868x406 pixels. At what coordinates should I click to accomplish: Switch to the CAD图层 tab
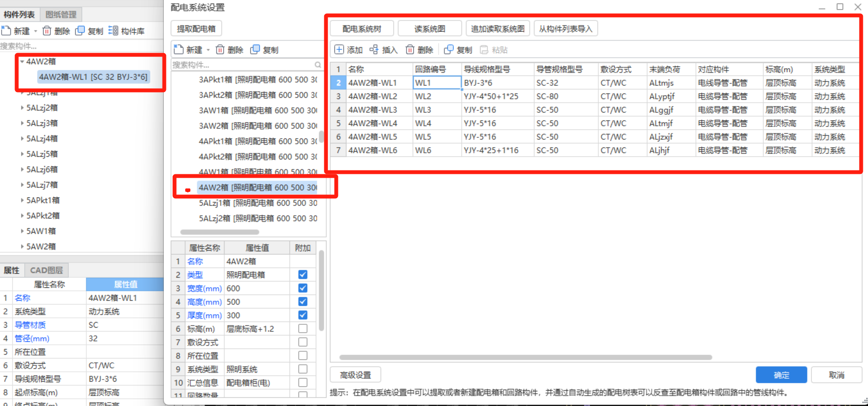[46, 270]
